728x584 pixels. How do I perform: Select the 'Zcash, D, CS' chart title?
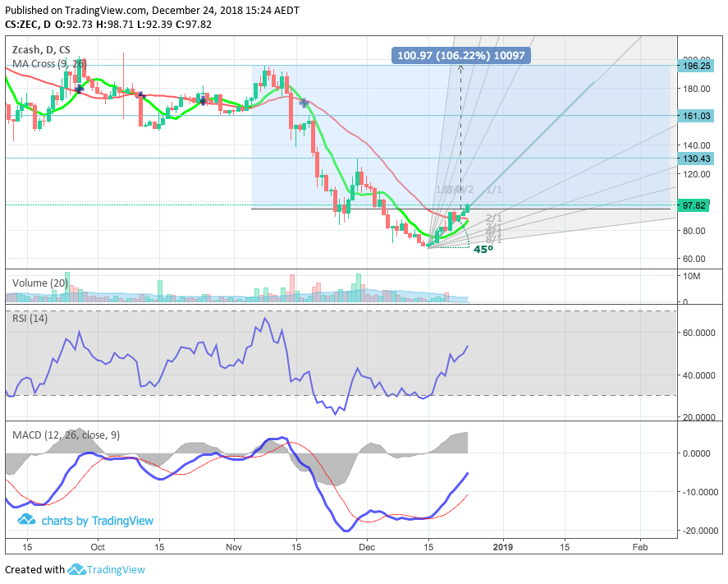41,50
